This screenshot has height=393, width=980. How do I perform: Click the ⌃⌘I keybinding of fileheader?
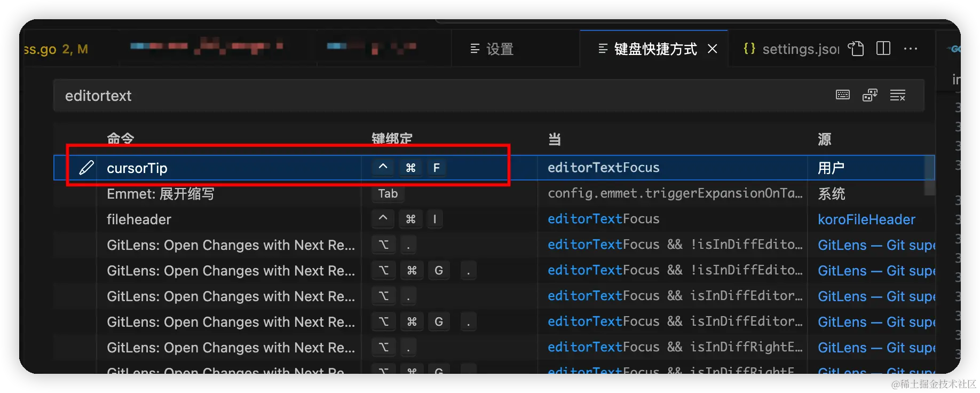coord(408,219)
